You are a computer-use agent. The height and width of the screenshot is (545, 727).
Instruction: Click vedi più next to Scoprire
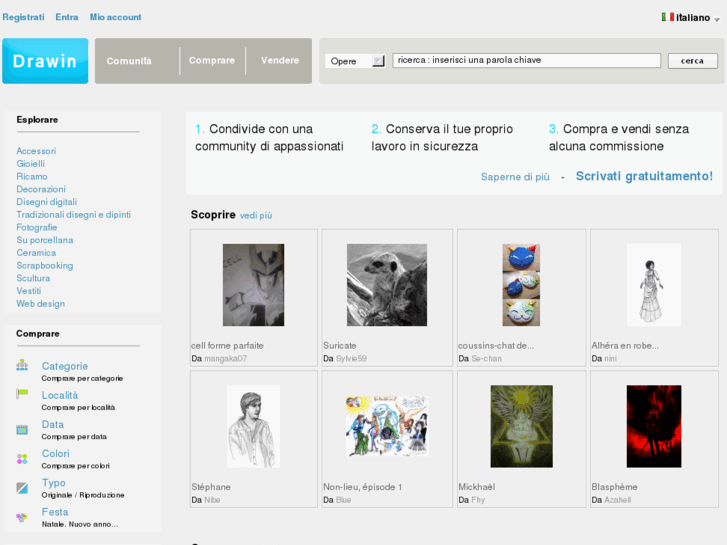(256, 215)
